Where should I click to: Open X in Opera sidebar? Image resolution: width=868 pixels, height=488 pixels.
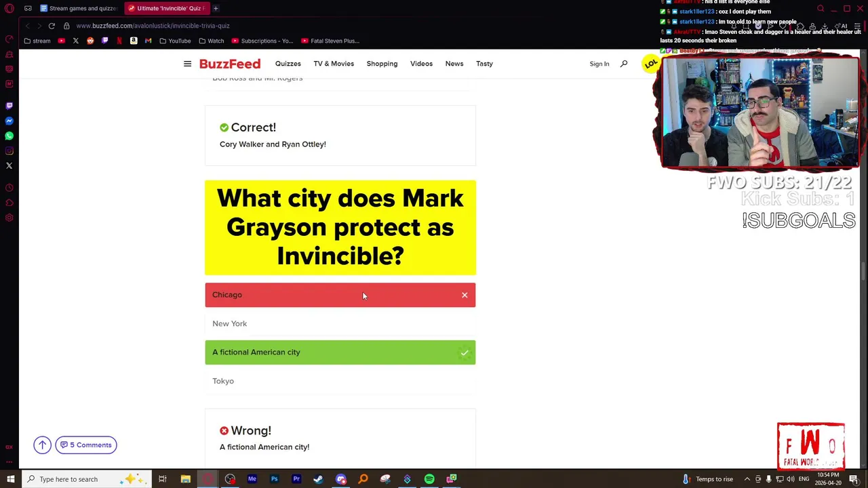(9, 165)
